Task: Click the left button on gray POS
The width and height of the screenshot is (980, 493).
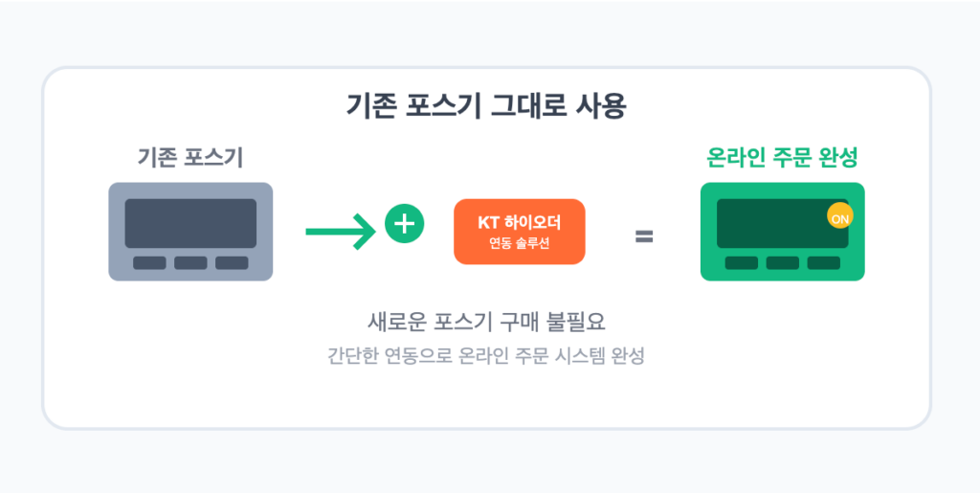Action: pyautogui.click(x=149, y=263)
